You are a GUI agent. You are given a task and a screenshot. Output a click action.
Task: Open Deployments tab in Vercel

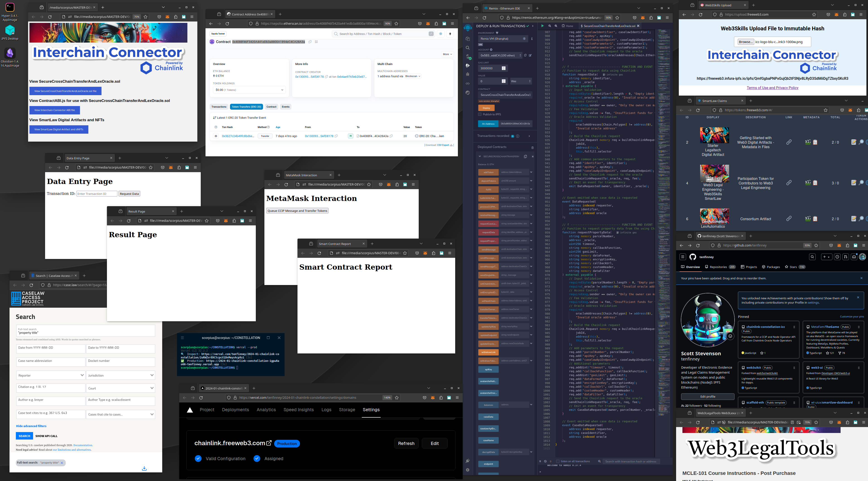235,410
